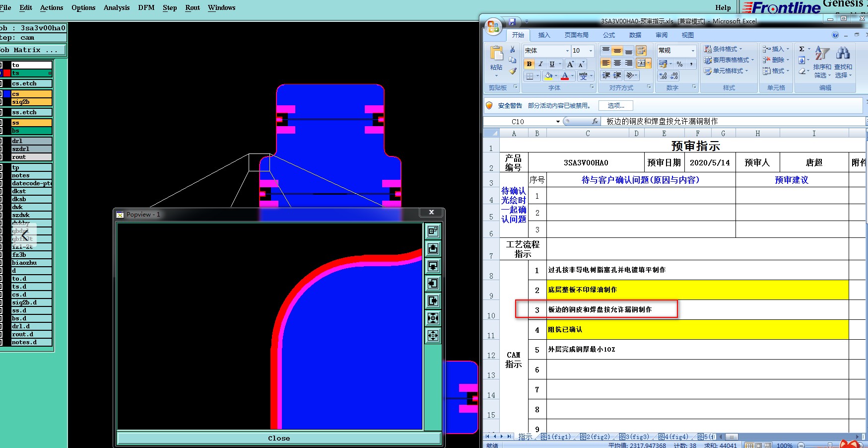This screenshot has height=448, width=868.
Task: Click the pan up icon in Popview
Action: click(433, 248)
